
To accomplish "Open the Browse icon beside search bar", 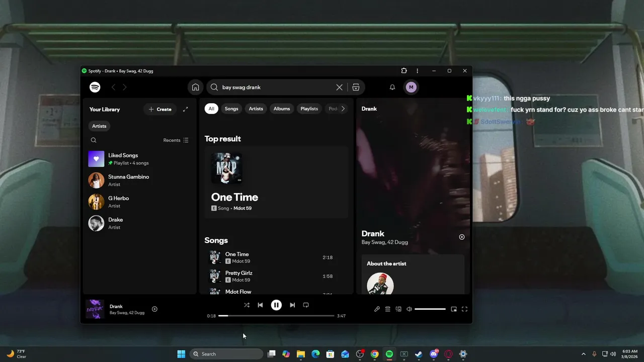I will [356, 87].
